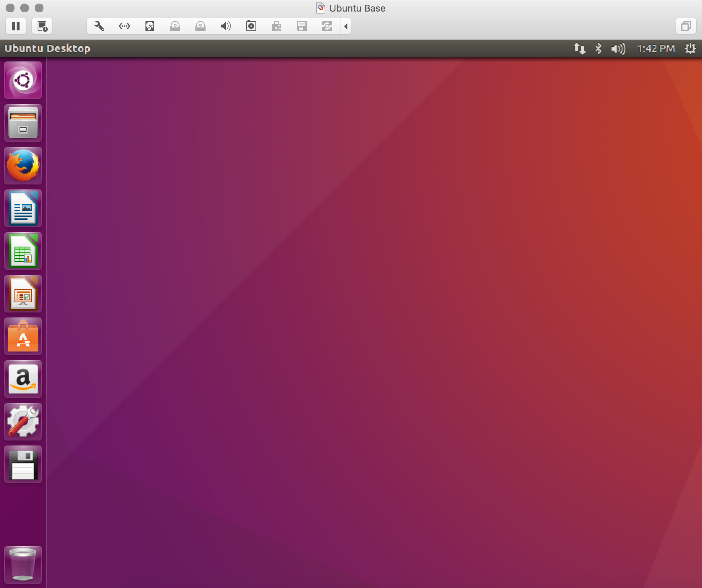Image resolution: width=702 pixels, height=588 pixels.
Task: Click the Ubuntu launcher dash button
Action: 24,81
